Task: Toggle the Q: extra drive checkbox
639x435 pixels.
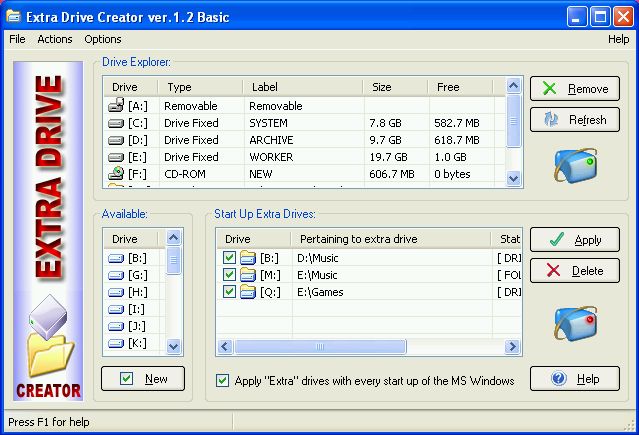Action: point(230,292)
